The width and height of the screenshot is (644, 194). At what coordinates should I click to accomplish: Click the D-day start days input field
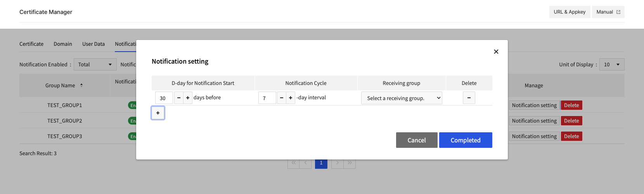(164, 98)
